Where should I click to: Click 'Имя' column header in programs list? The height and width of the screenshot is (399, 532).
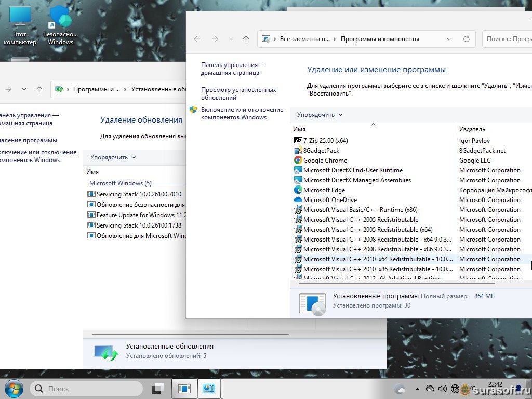299,129
